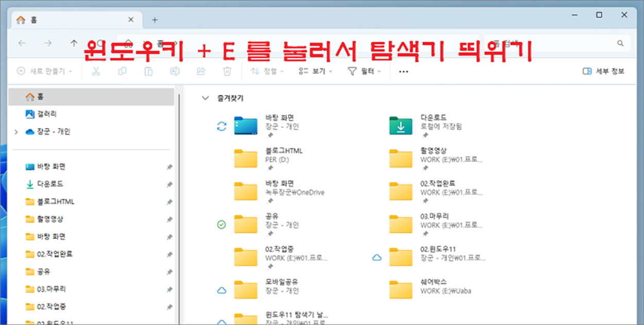Click the pin icon beside 블로그HTML in sidebar
644x325 pixels.
170,202
